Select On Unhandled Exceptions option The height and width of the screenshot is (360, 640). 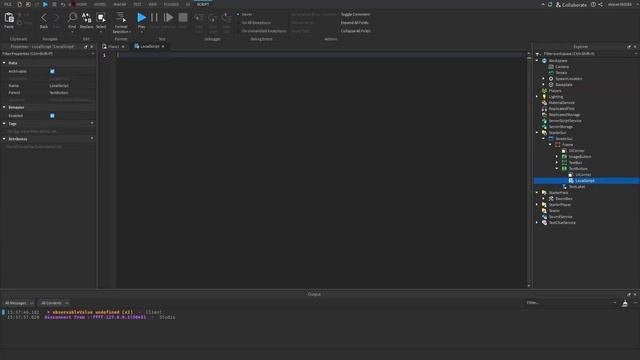[x=264, y=31]
